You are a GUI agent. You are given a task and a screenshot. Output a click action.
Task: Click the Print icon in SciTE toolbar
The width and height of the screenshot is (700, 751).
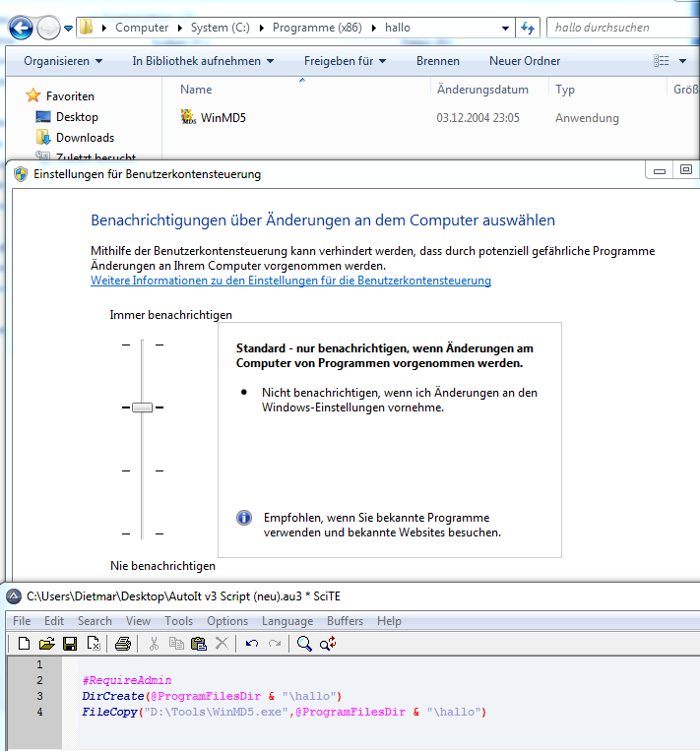122,644
